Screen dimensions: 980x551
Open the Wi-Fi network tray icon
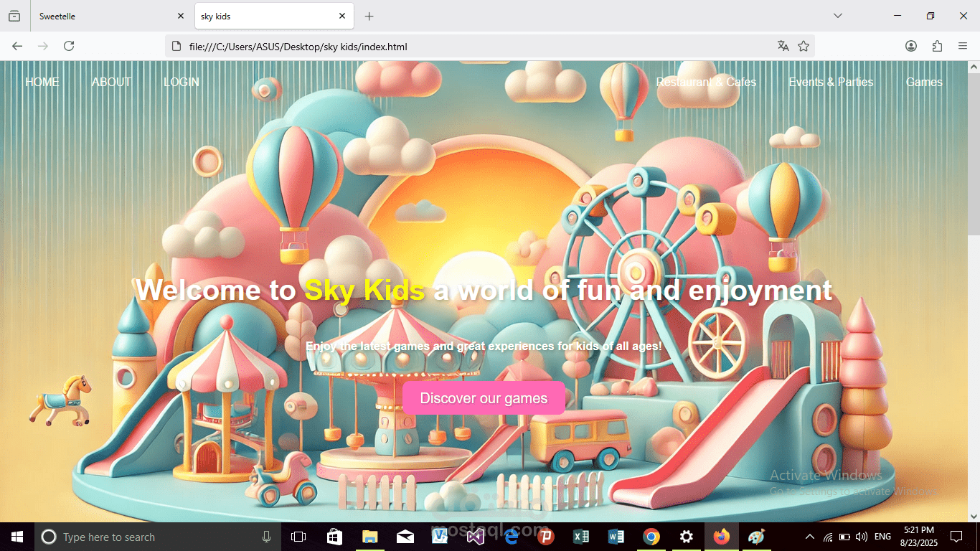point(828,537)
